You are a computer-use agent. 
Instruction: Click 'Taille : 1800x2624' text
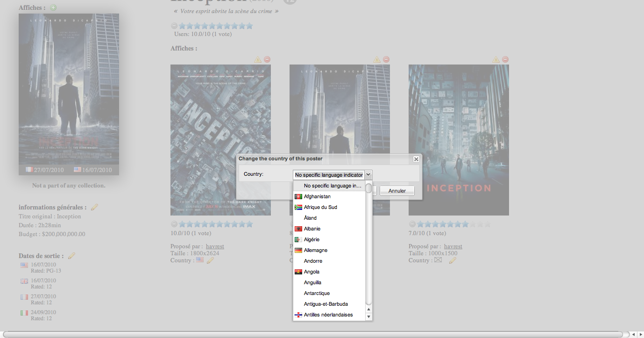195,253
